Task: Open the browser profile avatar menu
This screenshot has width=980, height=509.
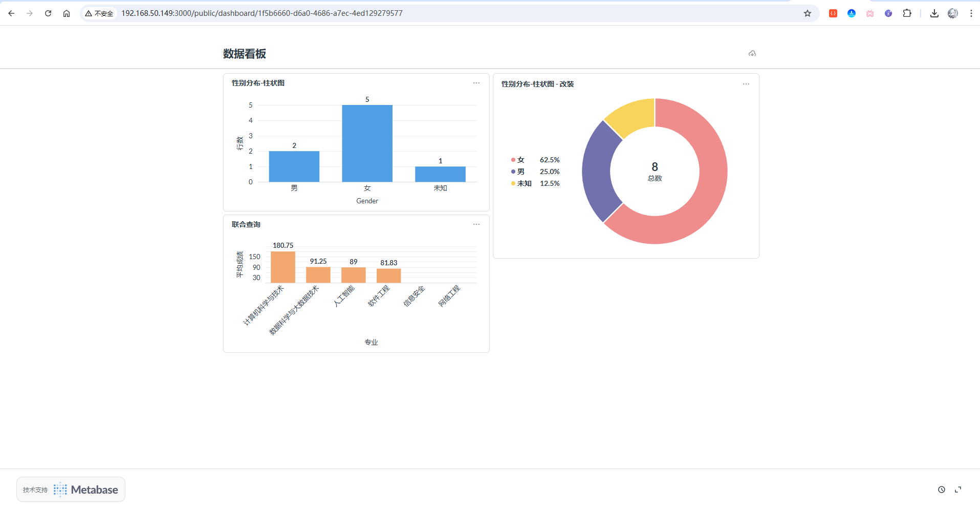Action: [952, 13]
